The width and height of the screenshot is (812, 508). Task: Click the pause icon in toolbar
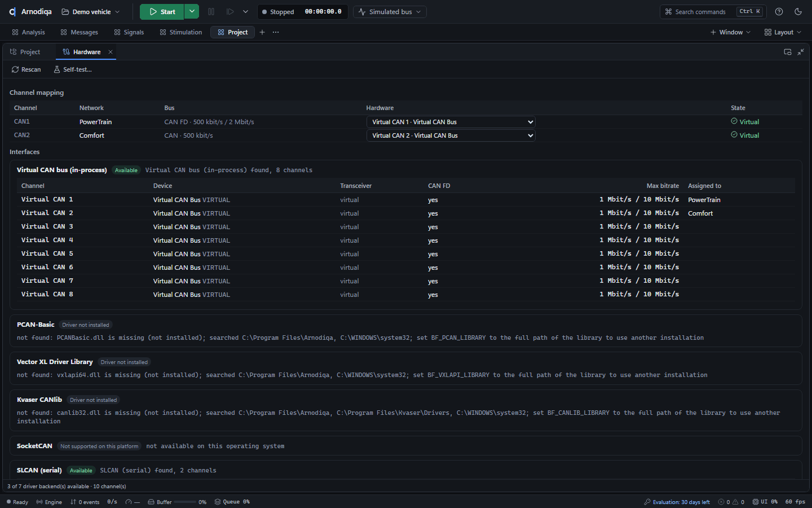pyautogui.click(x=211, y=12)
